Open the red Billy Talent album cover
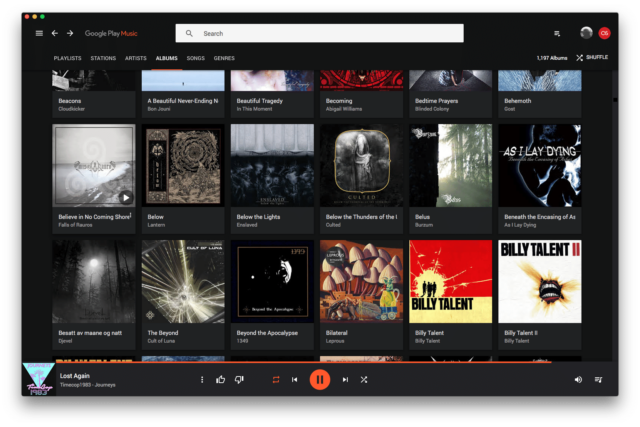The width and height of the screenshot is (640, 427). pos(451,282)
